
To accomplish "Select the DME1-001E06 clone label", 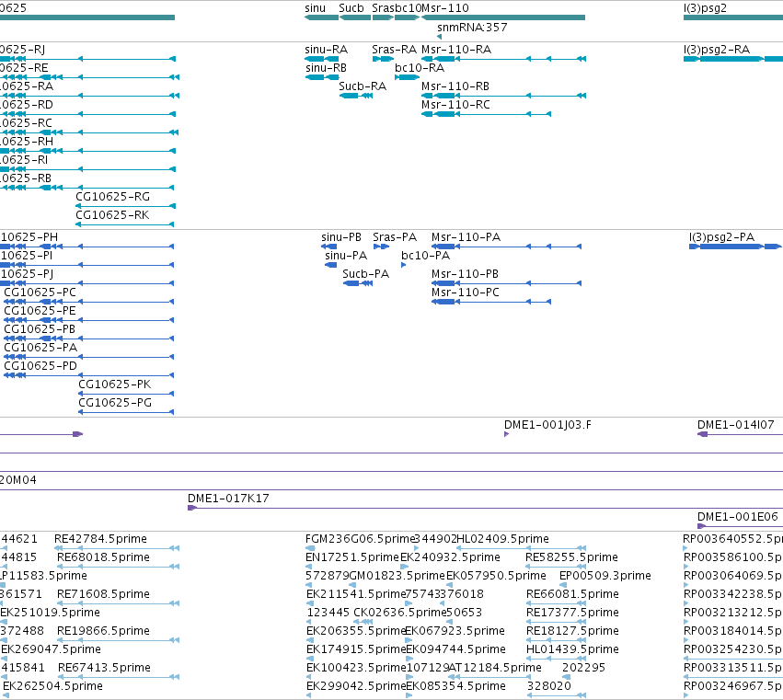I will (x=738, y=517).
